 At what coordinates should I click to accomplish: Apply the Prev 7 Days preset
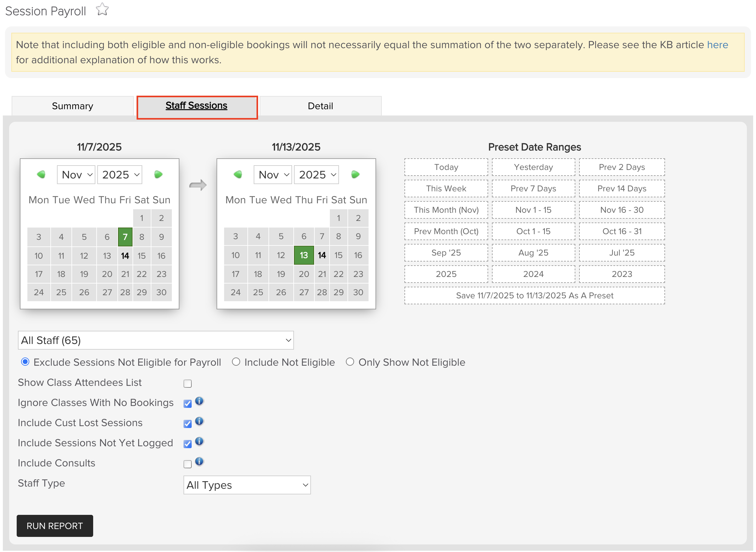tap(534, 189)
